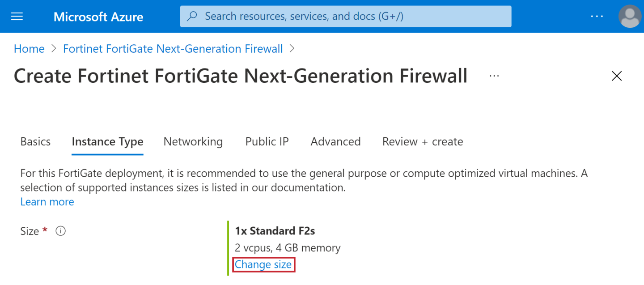Open the Fortinet FortiGate Next-Generation Firewall breadcrumb

click(173, 49)
